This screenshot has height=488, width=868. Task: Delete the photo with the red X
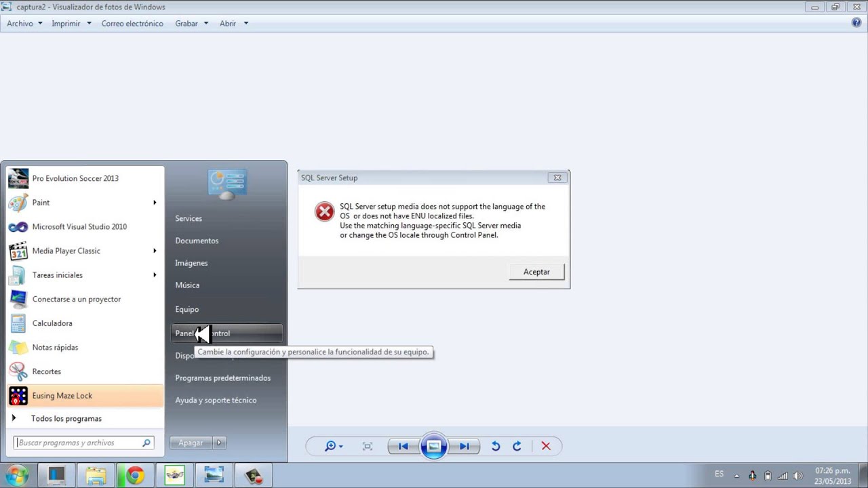point(546,446)
